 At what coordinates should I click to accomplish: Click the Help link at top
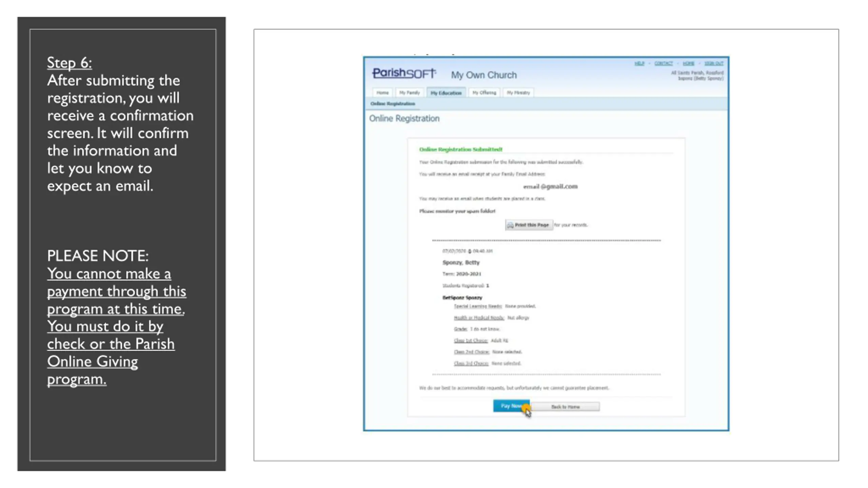pyautogui.click(x=639, y=63)
